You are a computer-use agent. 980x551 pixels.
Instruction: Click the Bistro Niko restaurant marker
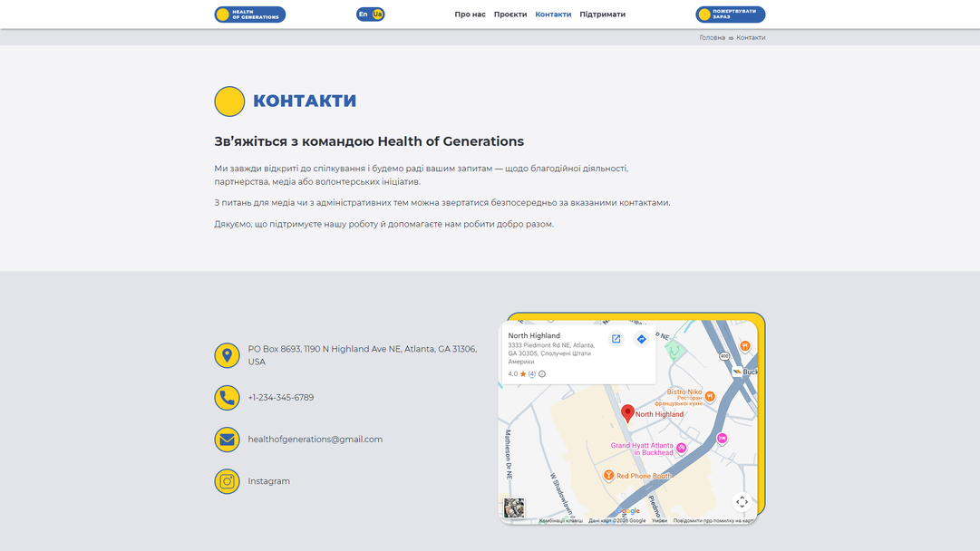click(x=709, y=397)
